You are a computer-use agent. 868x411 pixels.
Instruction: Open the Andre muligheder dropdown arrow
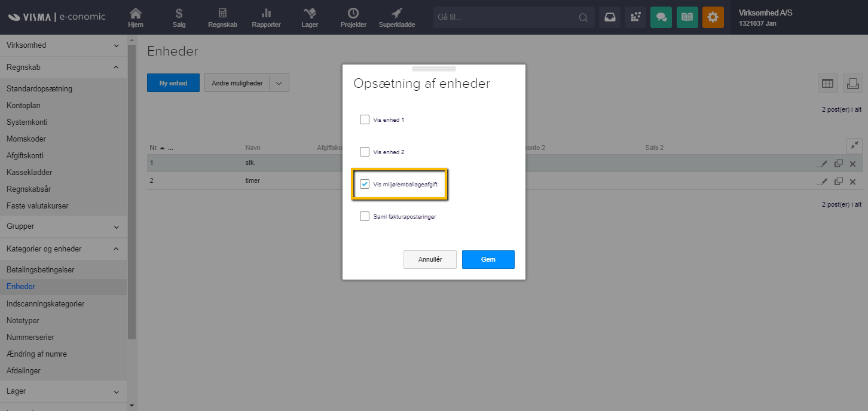(279, 83)
